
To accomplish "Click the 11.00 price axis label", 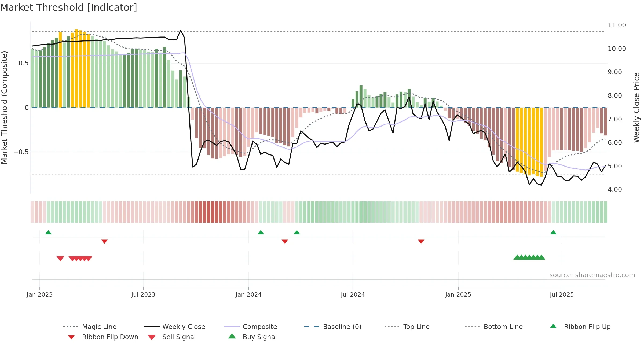I will 617,25.
